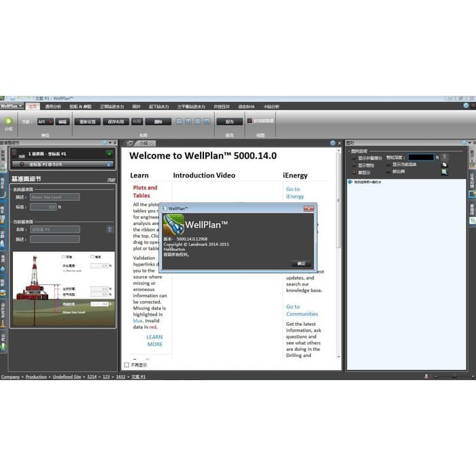Screen dimensions: 476x476
Task: Click the Mean Sea Level description field
Action: point(55,197)
